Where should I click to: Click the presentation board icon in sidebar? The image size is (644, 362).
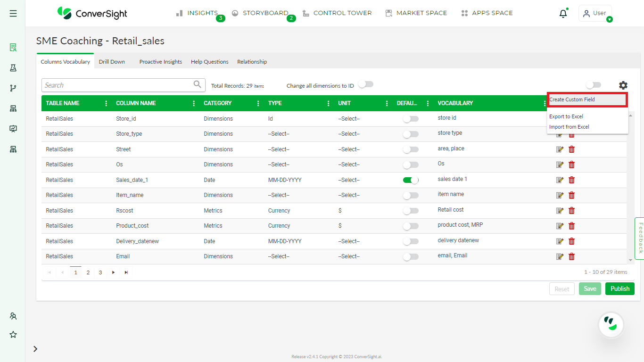(x=13, y=128)
